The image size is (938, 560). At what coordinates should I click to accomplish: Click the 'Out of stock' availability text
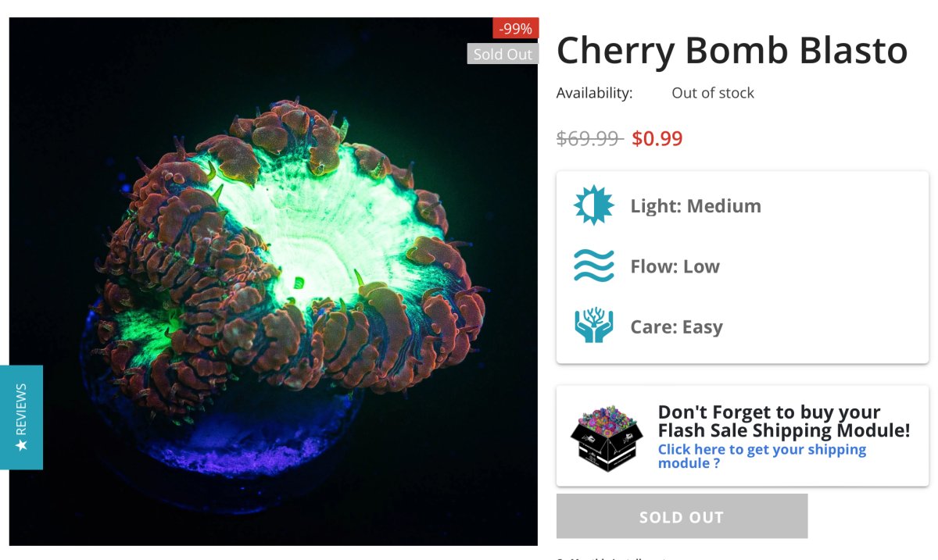713,93
